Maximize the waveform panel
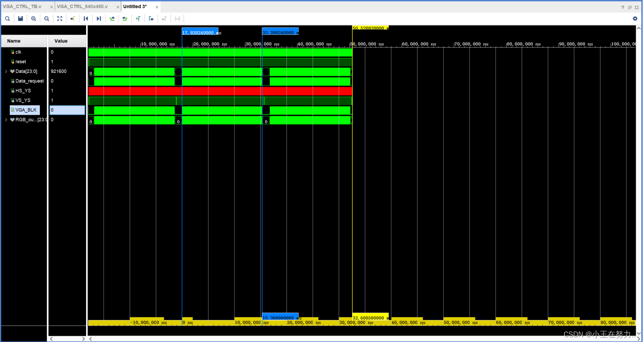 [637, 7]
